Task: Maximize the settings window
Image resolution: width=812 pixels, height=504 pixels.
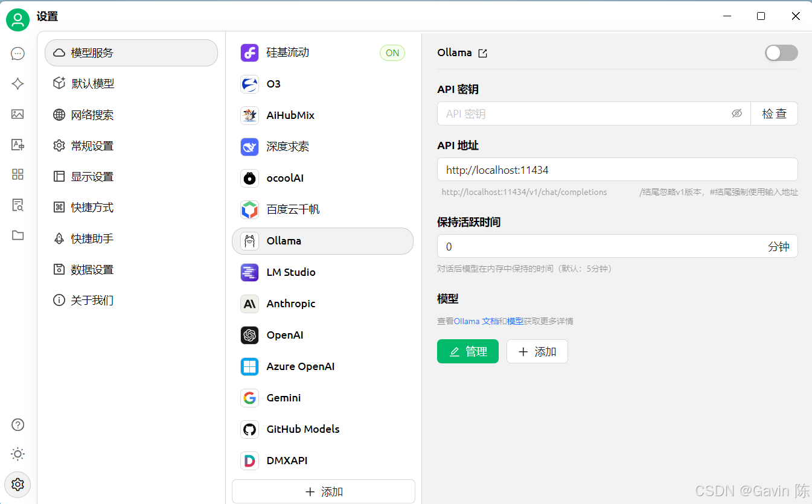Action: tap(761, 16)
